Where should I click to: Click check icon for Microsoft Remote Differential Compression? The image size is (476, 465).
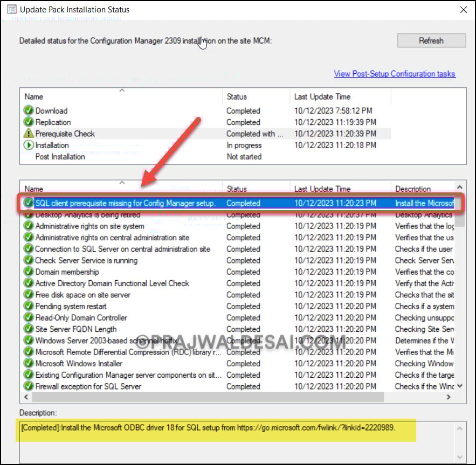29,352
